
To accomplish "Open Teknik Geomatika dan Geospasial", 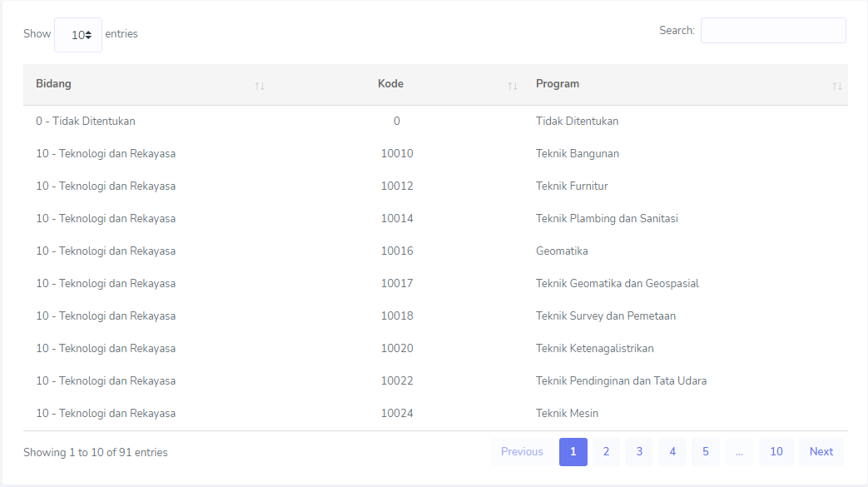I will point(617,283).
